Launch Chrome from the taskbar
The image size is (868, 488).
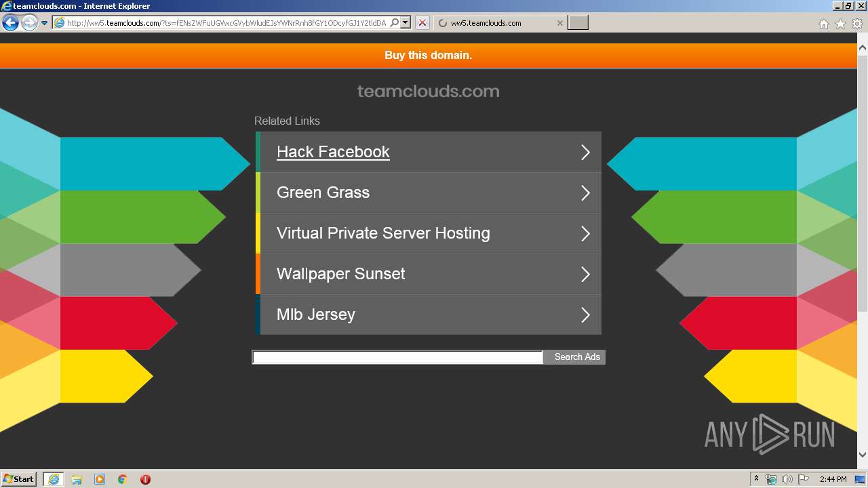click(x=123, y=479)
